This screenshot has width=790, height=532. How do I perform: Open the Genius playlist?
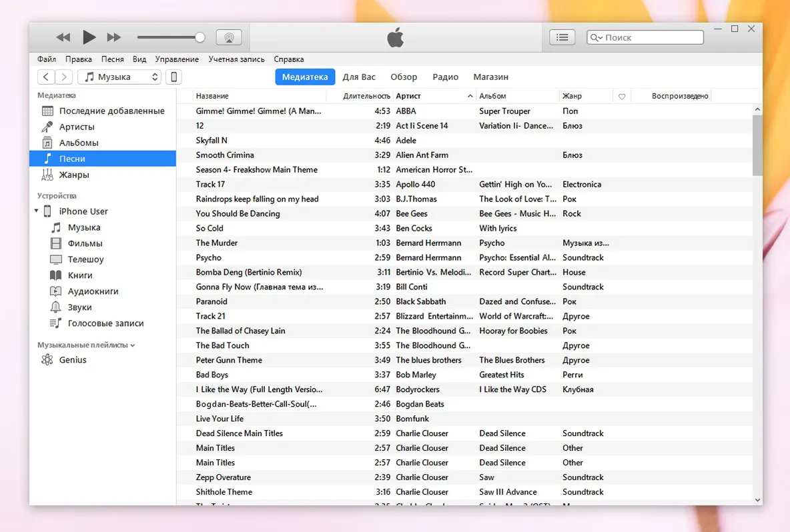pos(103,360)
